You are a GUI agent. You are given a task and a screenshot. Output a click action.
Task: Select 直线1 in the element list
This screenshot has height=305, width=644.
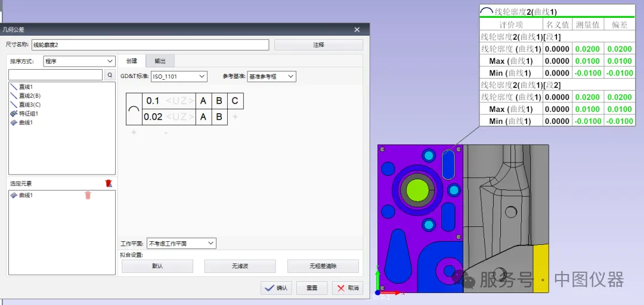pos(26,87)
